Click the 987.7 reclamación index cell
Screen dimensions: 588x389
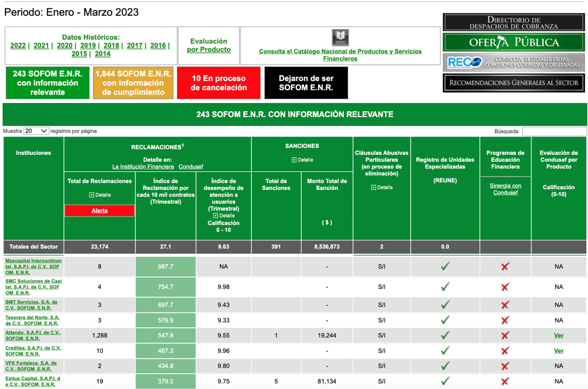(x=165, y=267)
